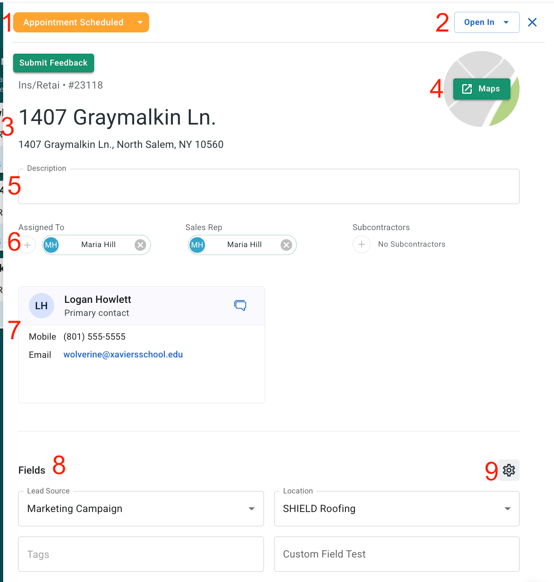Click the Custom Field Test input
Image resolution: width=554 pixels, height=582 pixels.
click(397, 554)
